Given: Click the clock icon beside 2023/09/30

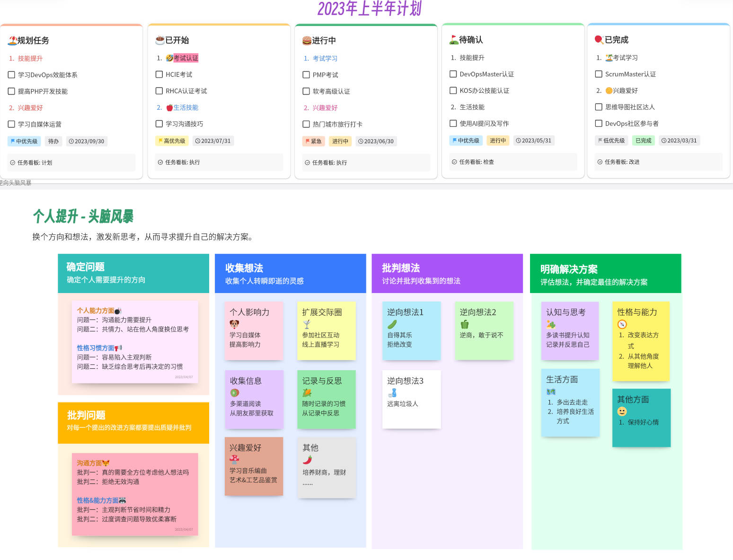Looking at the screenshot, I should pos(71,141).
